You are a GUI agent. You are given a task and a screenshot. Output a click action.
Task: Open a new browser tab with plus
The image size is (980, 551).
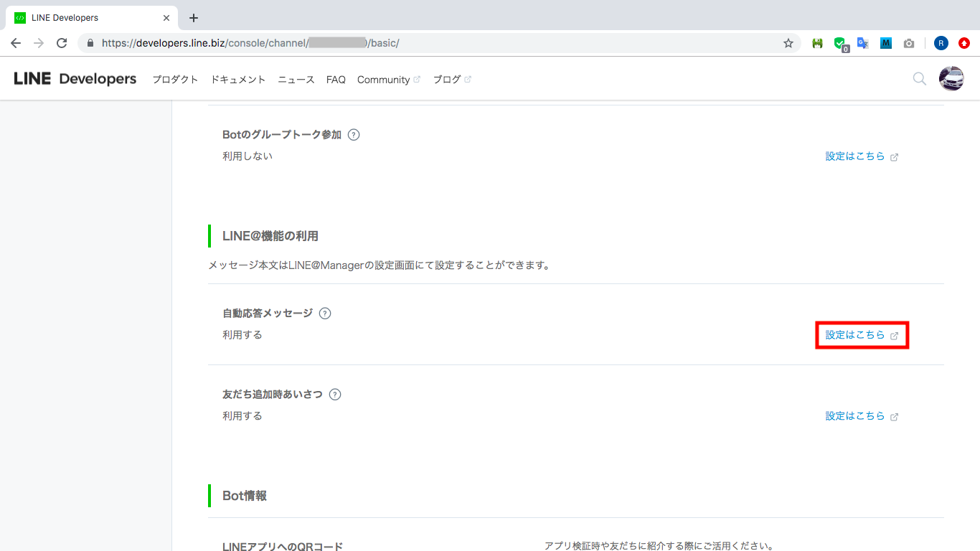click(194, 18)
